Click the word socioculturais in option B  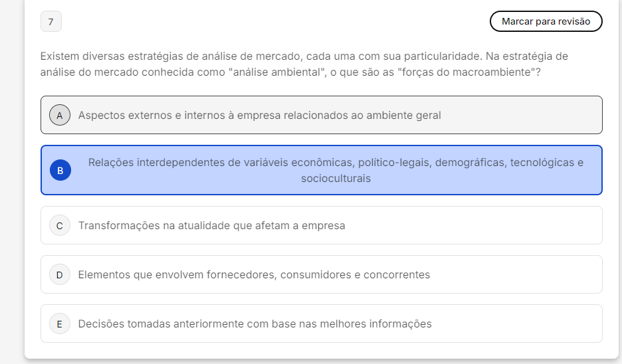click(x=336, y=179)
